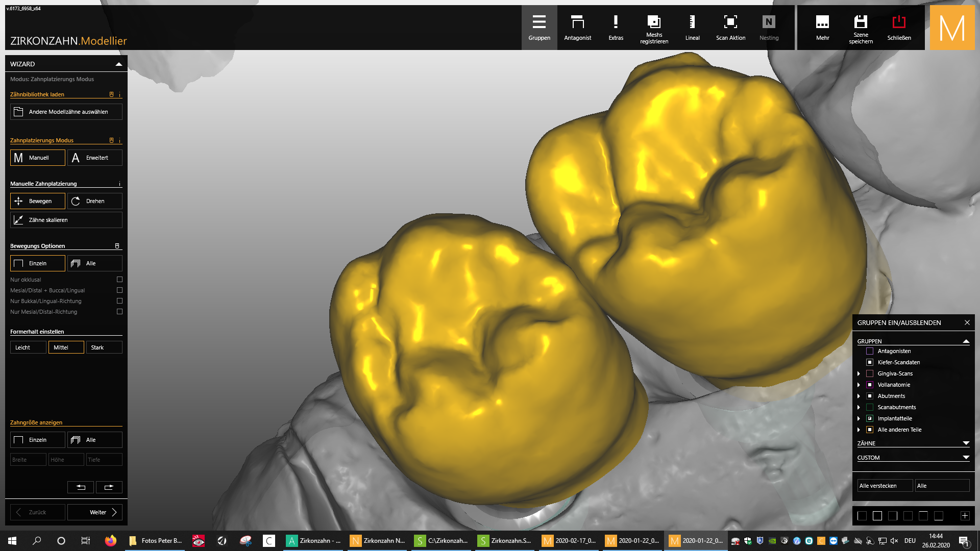Expand the CUSTOM section
The width and height of the screenshot is (980, 551).
pyautogui.click(x=966, y=458)
